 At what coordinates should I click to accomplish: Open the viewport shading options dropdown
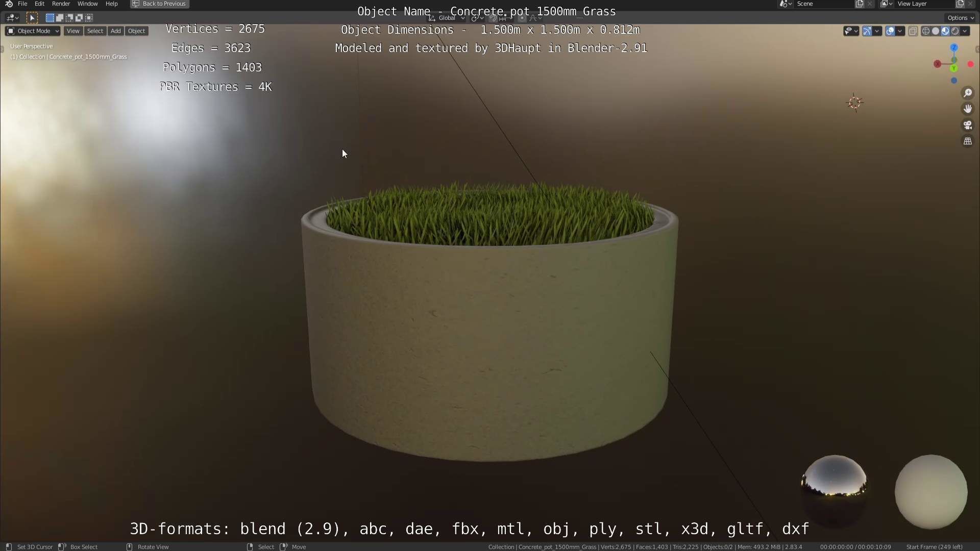point(965,31)
